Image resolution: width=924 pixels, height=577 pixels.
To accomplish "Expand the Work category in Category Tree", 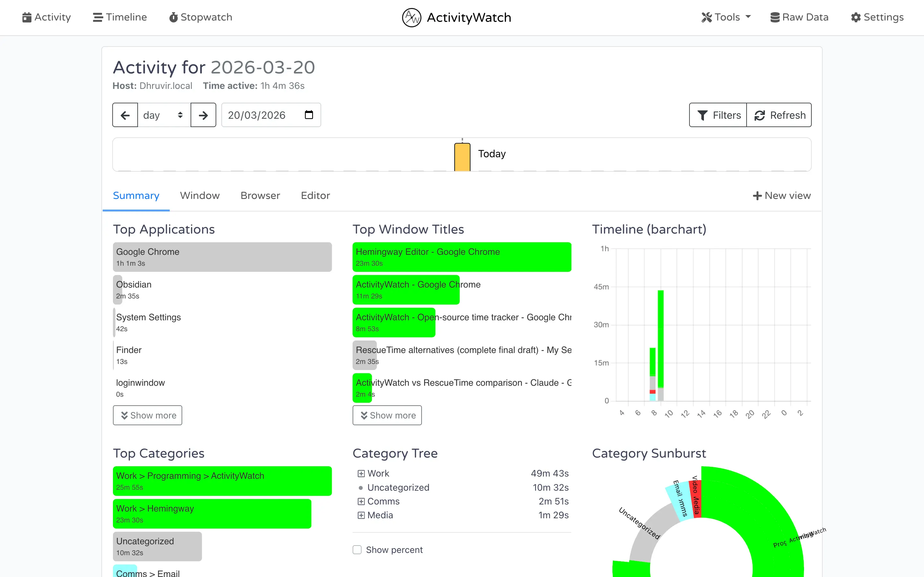I will (x=361, y=473).
